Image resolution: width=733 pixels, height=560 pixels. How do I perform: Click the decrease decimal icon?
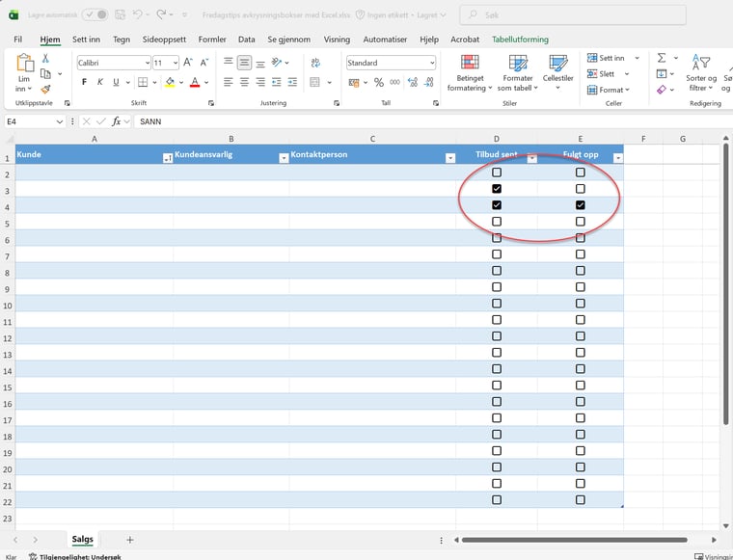[x=428, y=82]
